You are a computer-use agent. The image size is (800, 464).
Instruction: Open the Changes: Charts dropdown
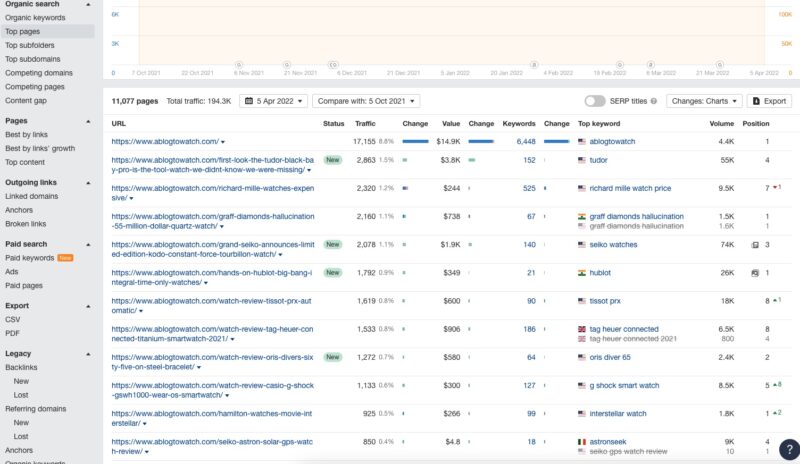(x=704, y=101)
